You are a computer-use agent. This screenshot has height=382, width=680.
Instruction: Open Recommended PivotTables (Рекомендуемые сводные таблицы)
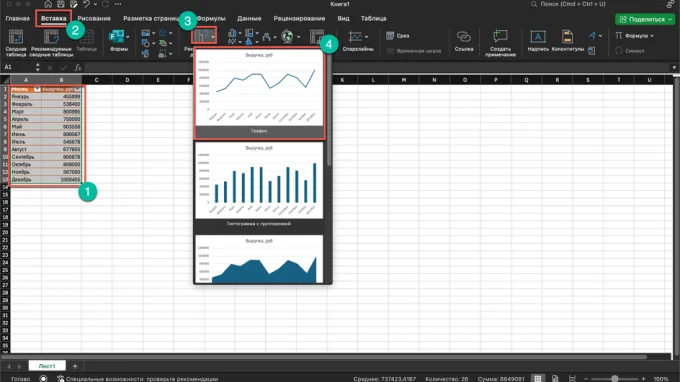pos(51,42)
